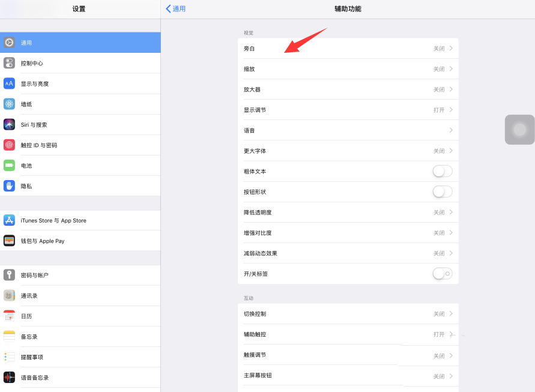Open the 语音 (Speech) row

click(x=348, y=130)
